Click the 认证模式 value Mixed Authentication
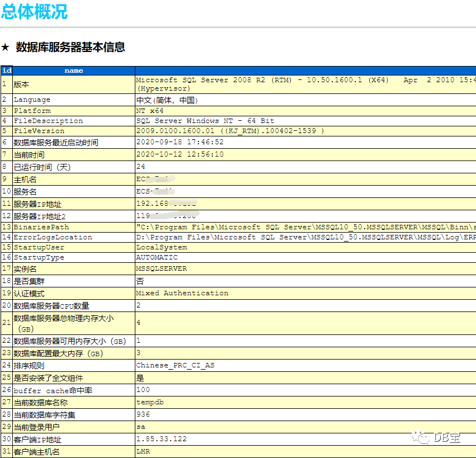The width and height of the screenshot is (476, 458). pyautogui.click(x=179, y=293)
